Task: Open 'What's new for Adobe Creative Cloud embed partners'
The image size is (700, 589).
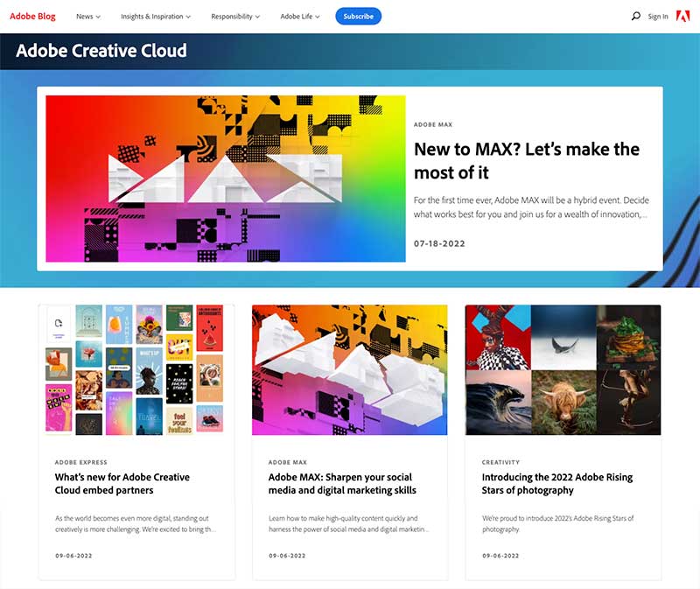Action: coord(122,484)
